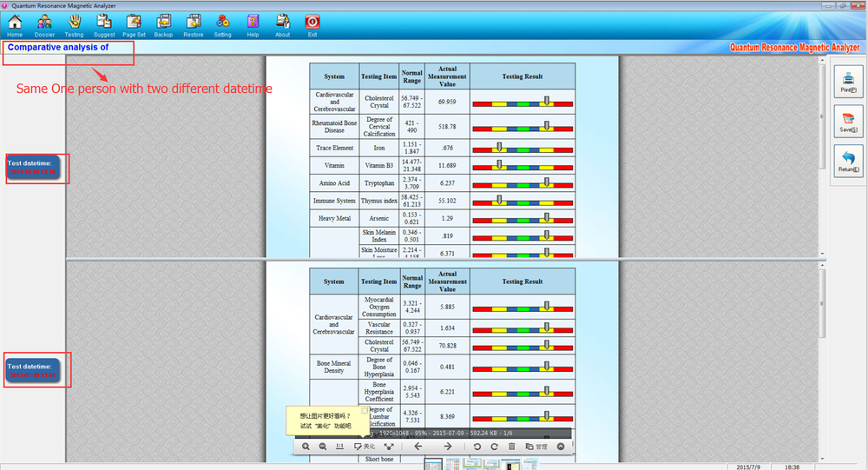Open the Dossier section in the toolbar
Viewport: 868px width, 470px height.
click(x=44, y=25)
